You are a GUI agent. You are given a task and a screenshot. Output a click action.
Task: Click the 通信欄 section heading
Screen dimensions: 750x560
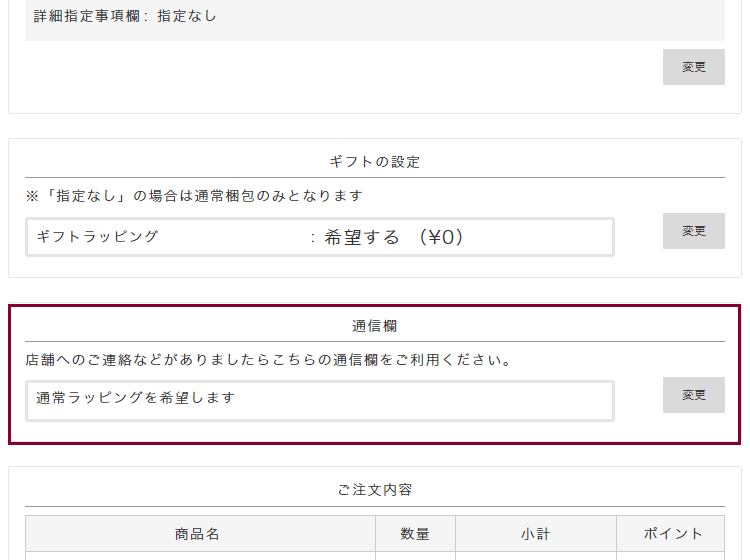click(x=375, y=326)
